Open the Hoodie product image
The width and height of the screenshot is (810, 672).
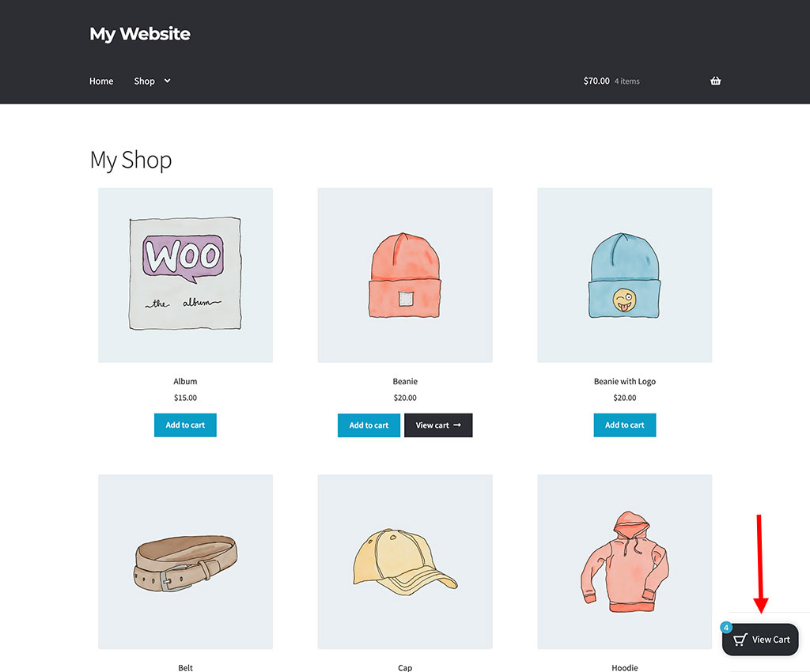pyautogui.click(x=624, y=562)
